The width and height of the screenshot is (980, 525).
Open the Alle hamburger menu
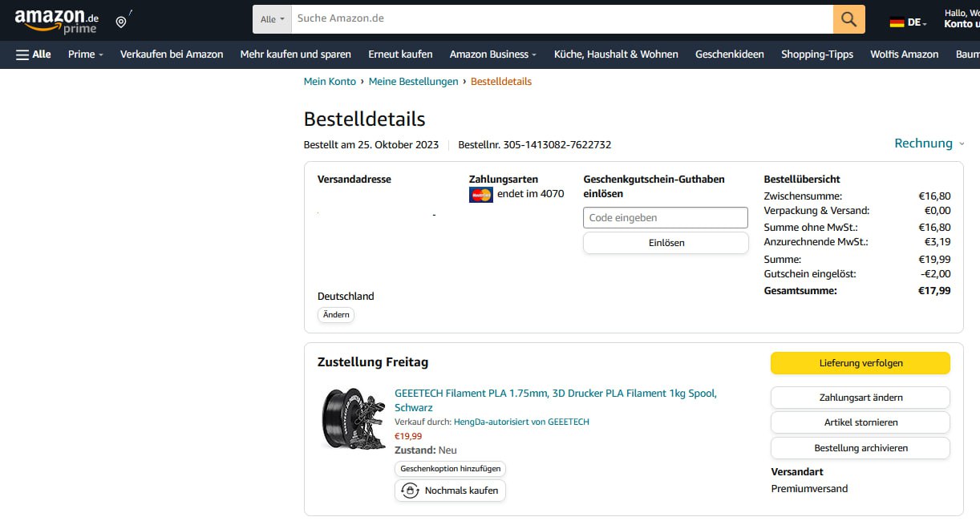tap(33, 55)
